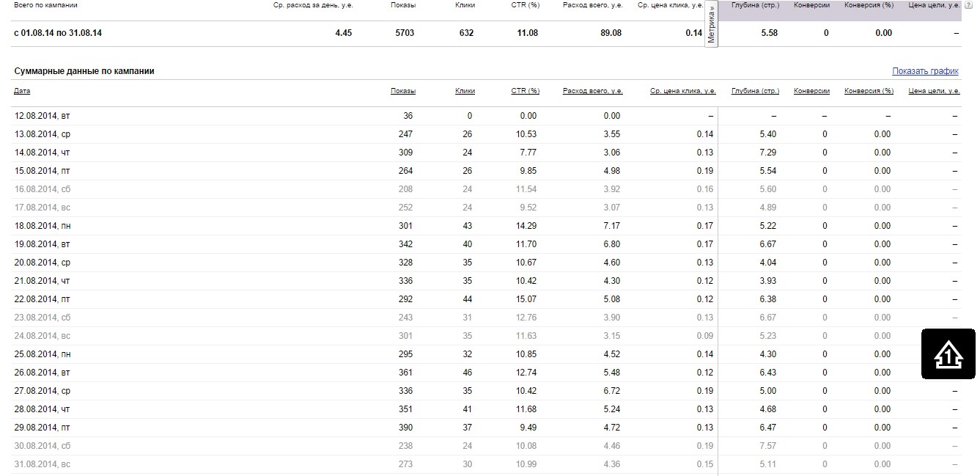Click the Показать график link

pos(925,71)
